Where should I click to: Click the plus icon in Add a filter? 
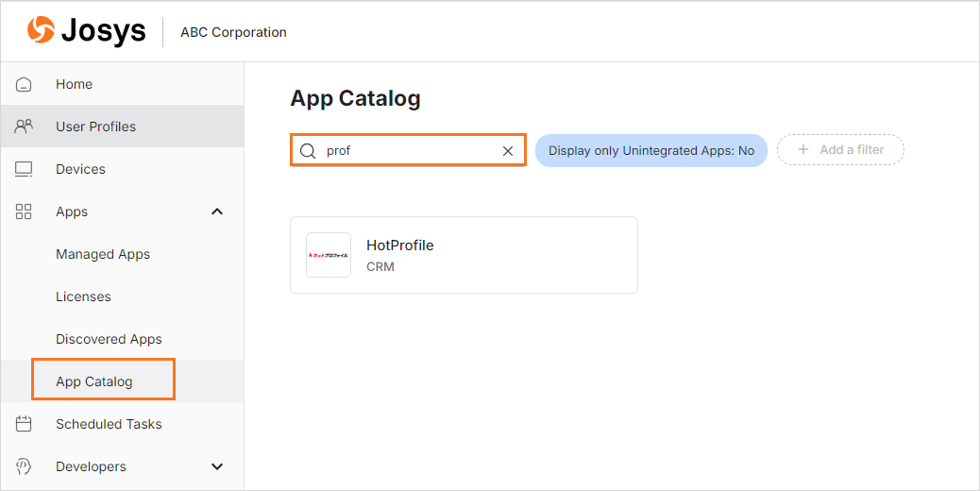click(x=803, y=149)
